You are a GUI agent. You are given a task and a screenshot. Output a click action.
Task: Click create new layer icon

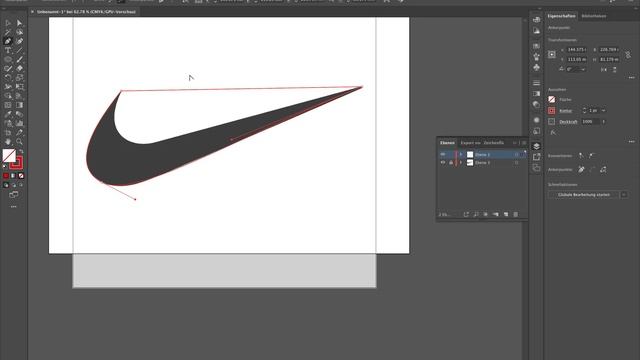506,214
